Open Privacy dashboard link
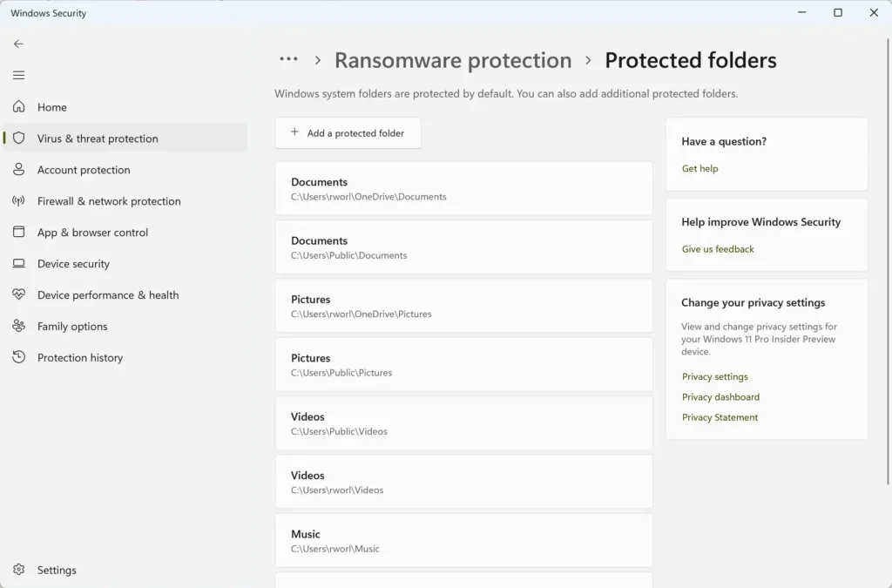 coord(720,397)
